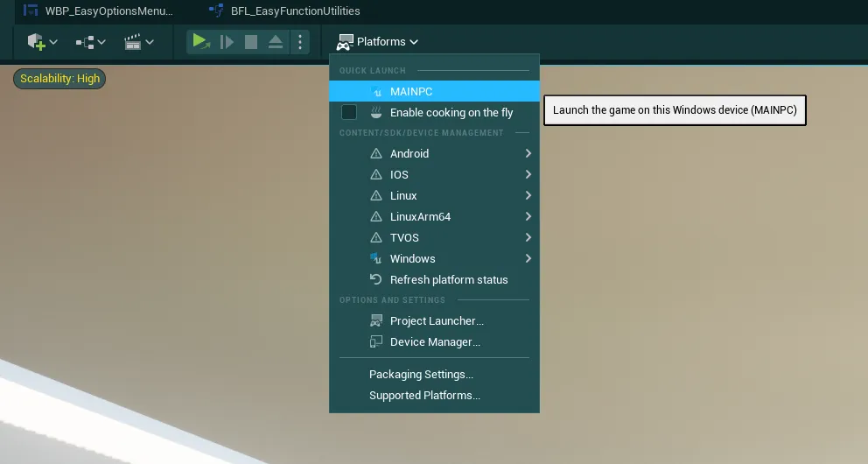Click the warning icon beside Linux

376,195
